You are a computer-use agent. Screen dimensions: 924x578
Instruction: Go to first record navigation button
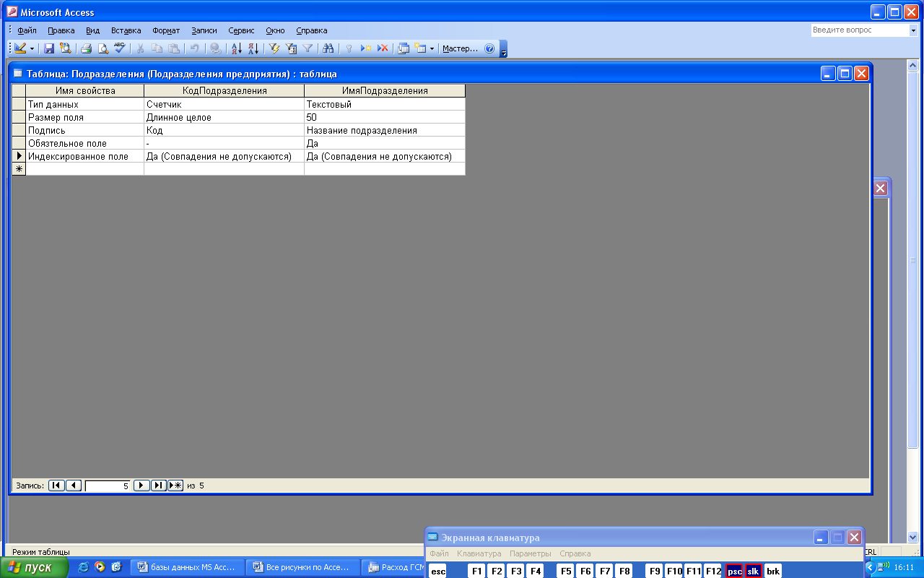pos(56,486)
